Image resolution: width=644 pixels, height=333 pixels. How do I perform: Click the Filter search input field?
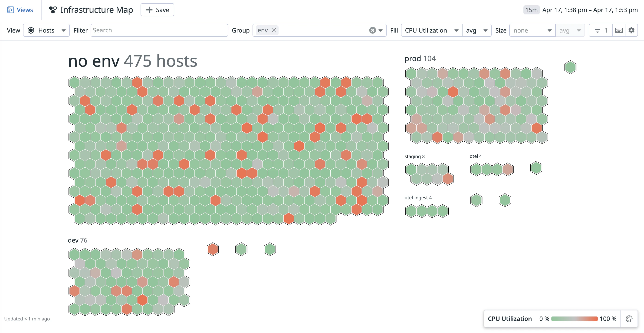pyautogui.click(x=159, y=30)
